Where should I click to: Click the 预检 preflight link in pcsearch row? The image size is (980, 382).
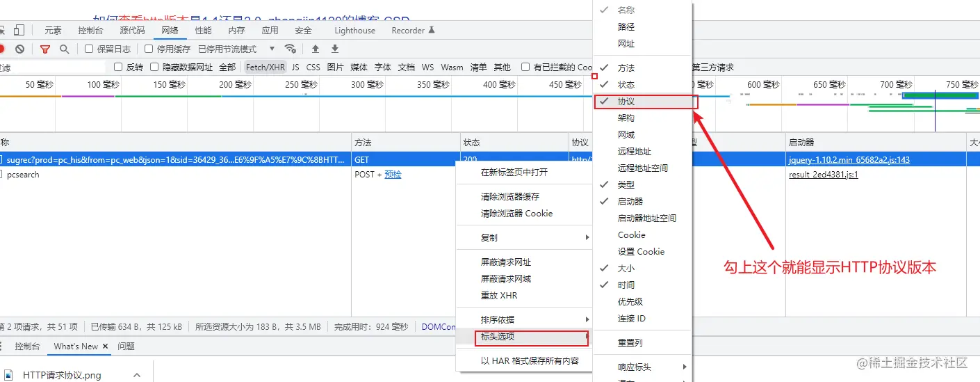393,175
